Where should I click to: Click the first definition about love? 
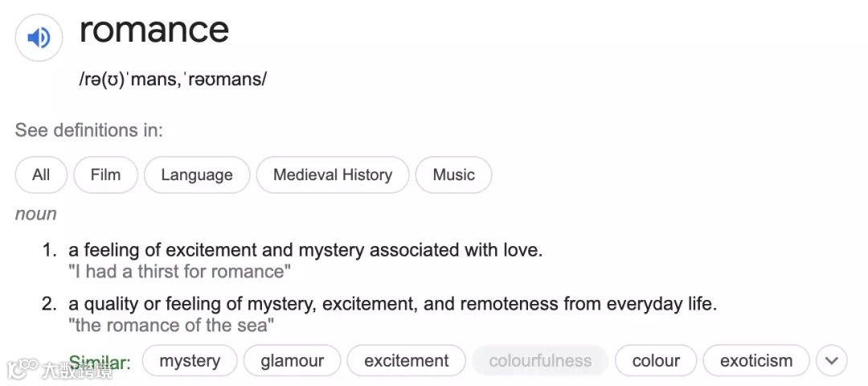point(305,250)
